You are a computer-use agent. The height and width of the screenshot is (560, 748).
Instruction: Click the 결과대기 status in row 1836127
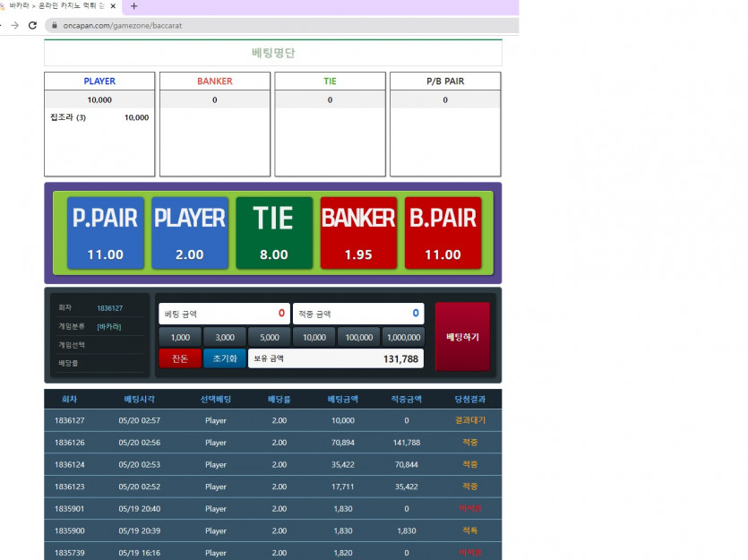point(470,420)
